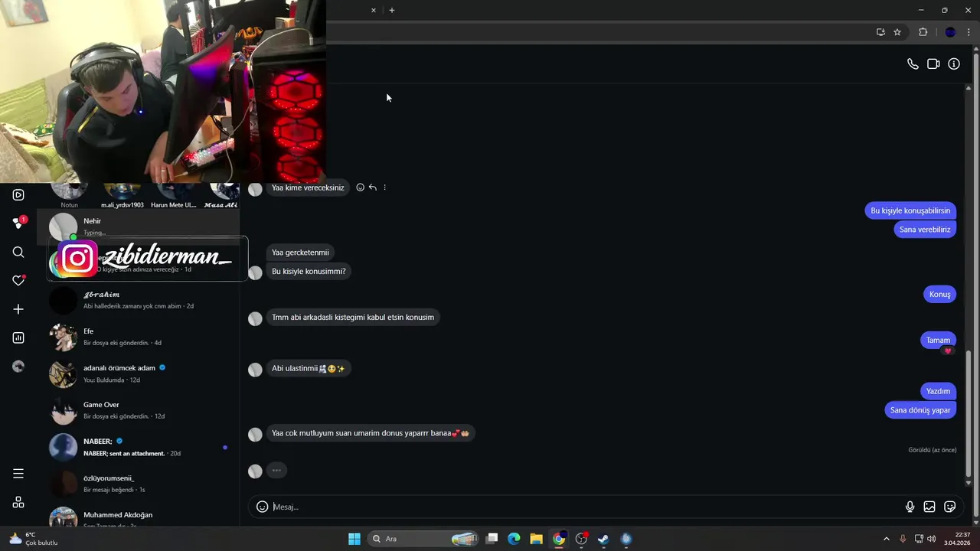Open the Meta apps grid icon
Screen dimensions: 980x551
pyautogui.click(x=18, y=503)
